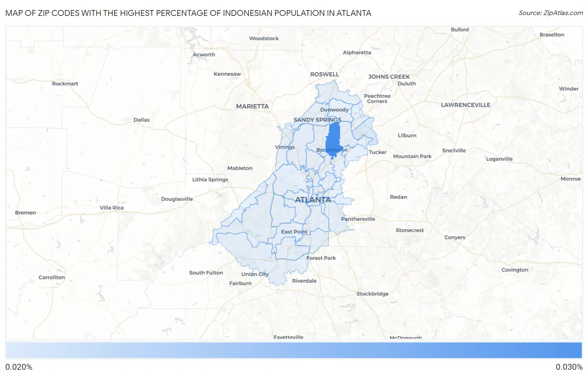The image size is (588, 376).
Task: Click the Braselton label
Action: click(x=552, y=35)
